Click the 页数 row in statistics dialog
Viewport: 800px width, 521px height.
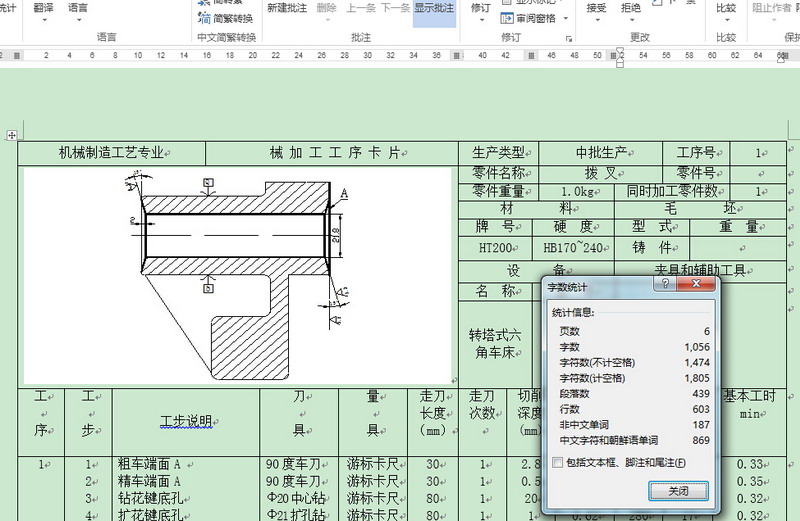point(634,331)
